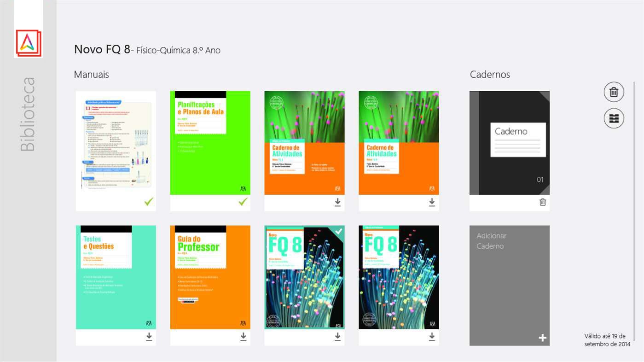Click the Cadernos section heading
The image size is (644, 362).
coord(490,75)
